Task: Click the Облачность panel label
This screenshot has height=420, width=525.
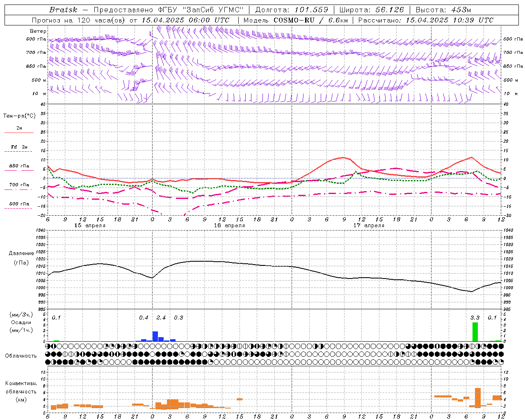Action: [x=21, y=356]
